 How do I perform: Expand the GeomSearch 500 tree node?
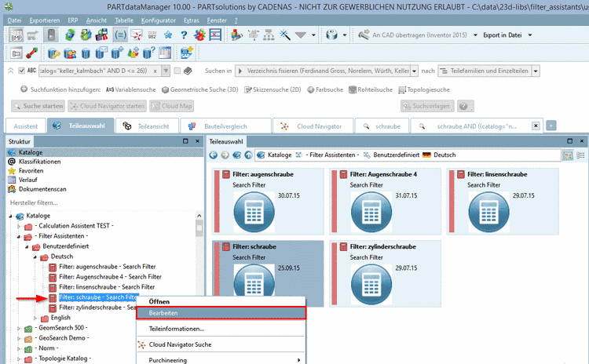click(x=18, y=328)
